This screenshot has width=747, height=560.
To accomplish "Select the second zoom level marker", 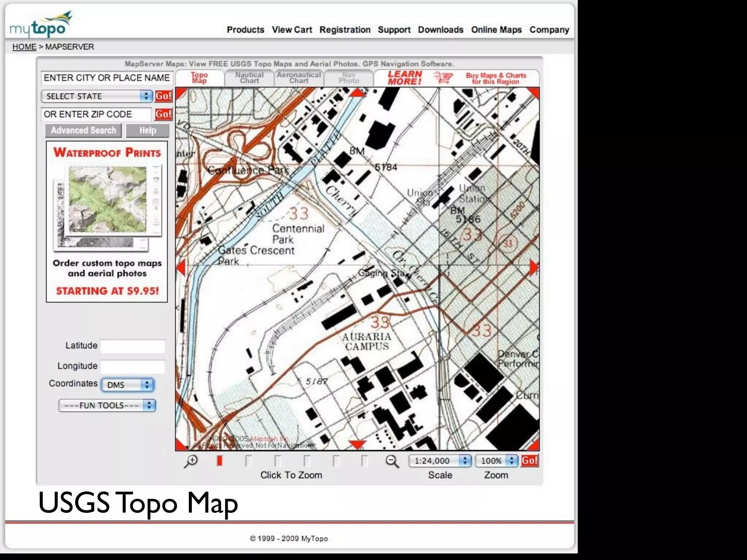I will tap(248, 461).
